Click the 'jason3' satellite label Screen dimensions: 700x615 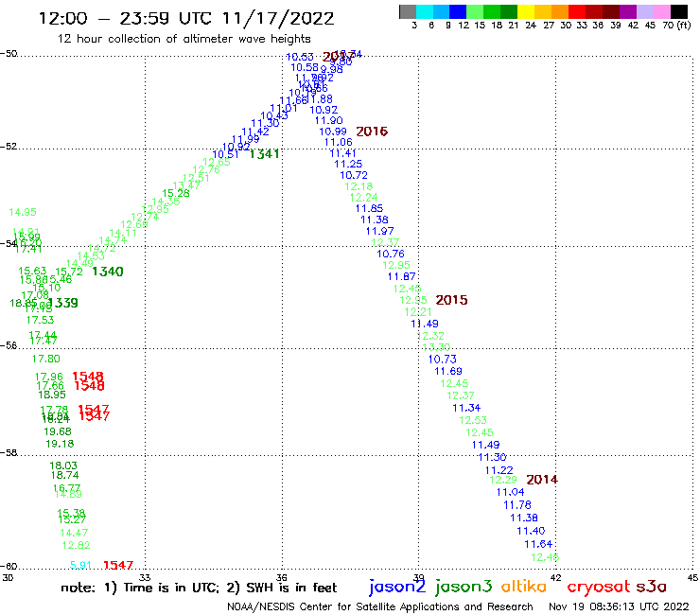464,587
